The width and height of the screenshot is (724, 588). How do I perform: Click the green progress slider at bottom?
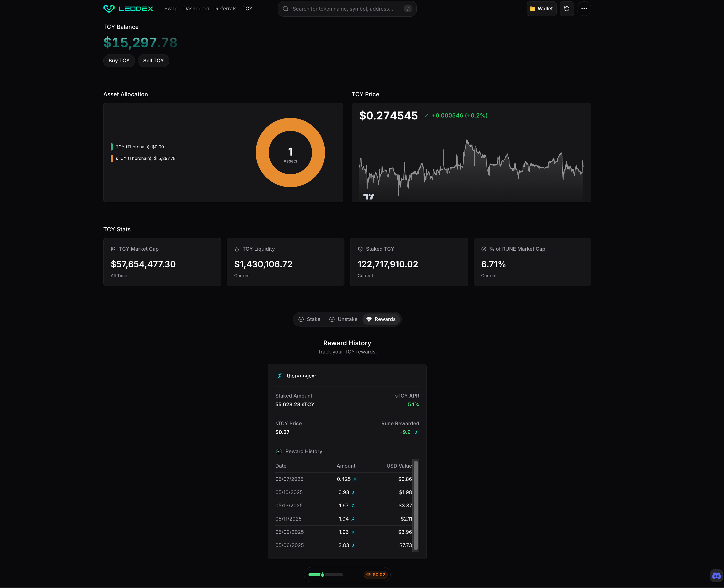pos(326,575)
